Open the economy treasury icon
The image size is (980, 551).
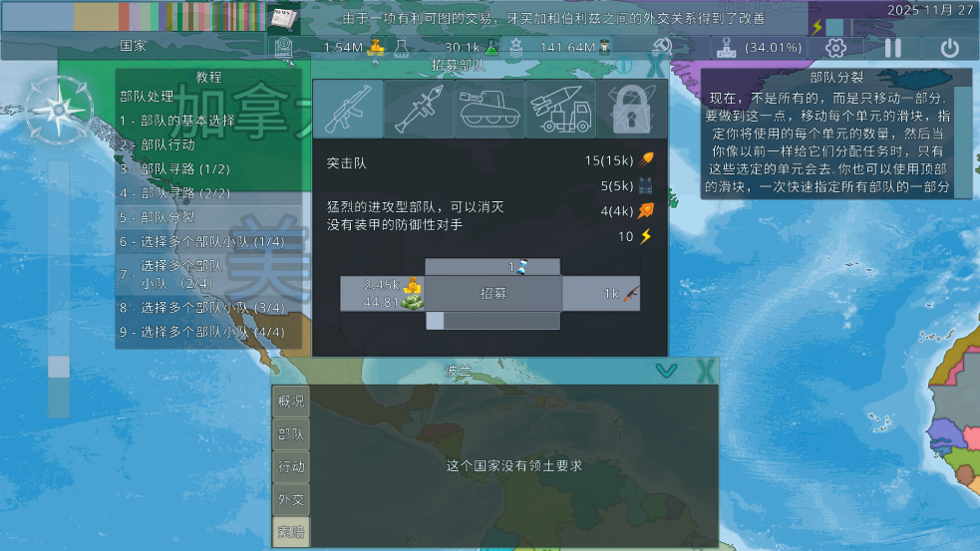[284, 48]
